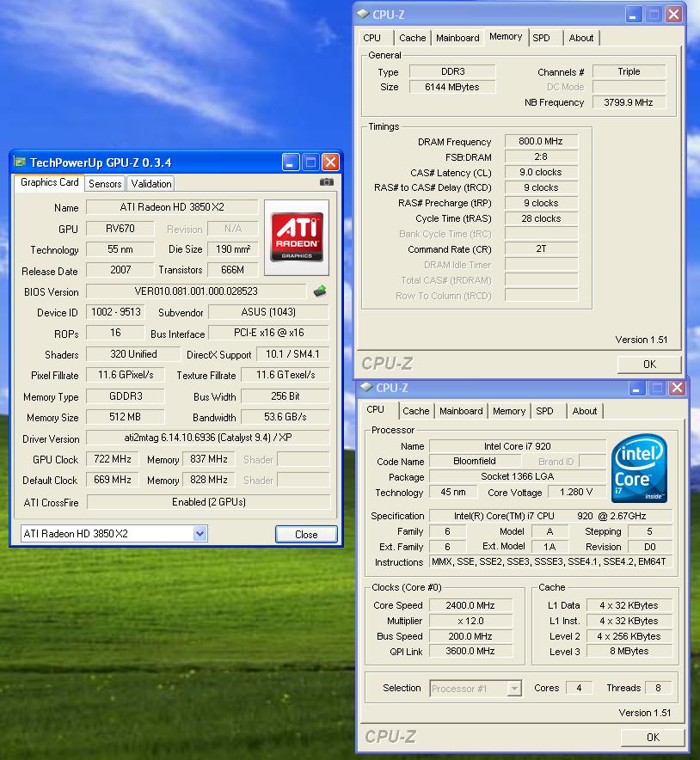The width and height of the screenshot is (700, 760).
Task: Open the About tab in lower CPU-Z window
Action: click(x=585, y=411)
